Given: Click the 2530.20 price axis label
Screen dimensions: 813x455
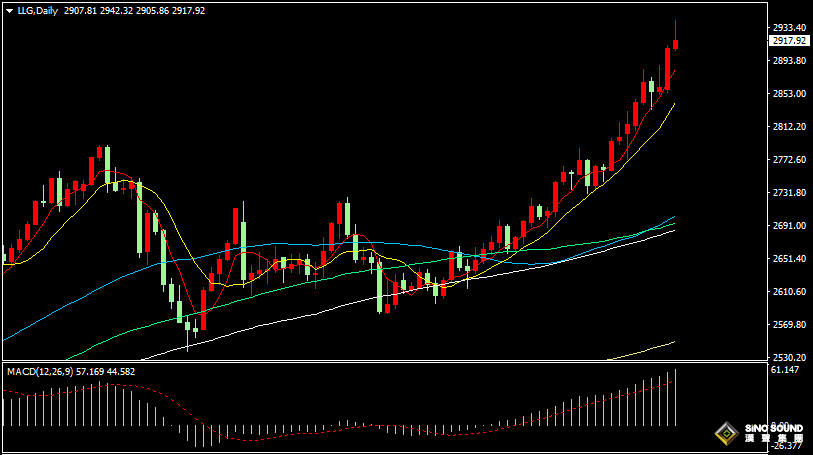Looking at the screenshot, I should (x=789, y=358).
